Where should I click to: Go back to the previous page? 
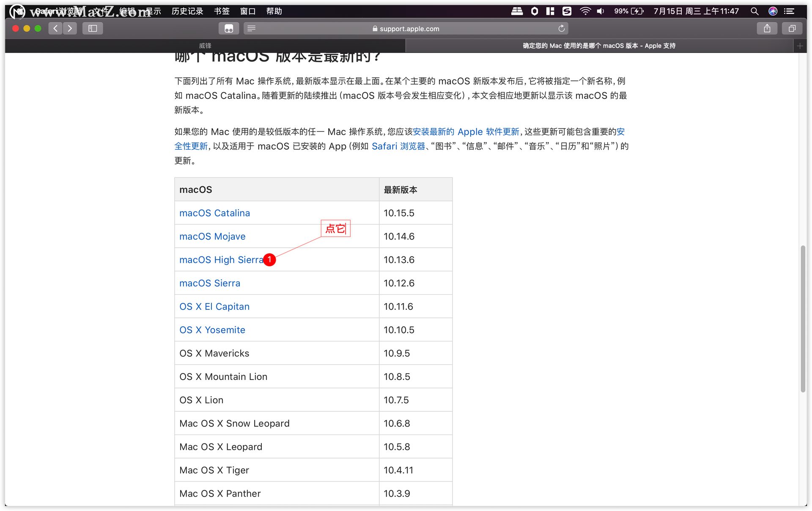pos(55,28)
